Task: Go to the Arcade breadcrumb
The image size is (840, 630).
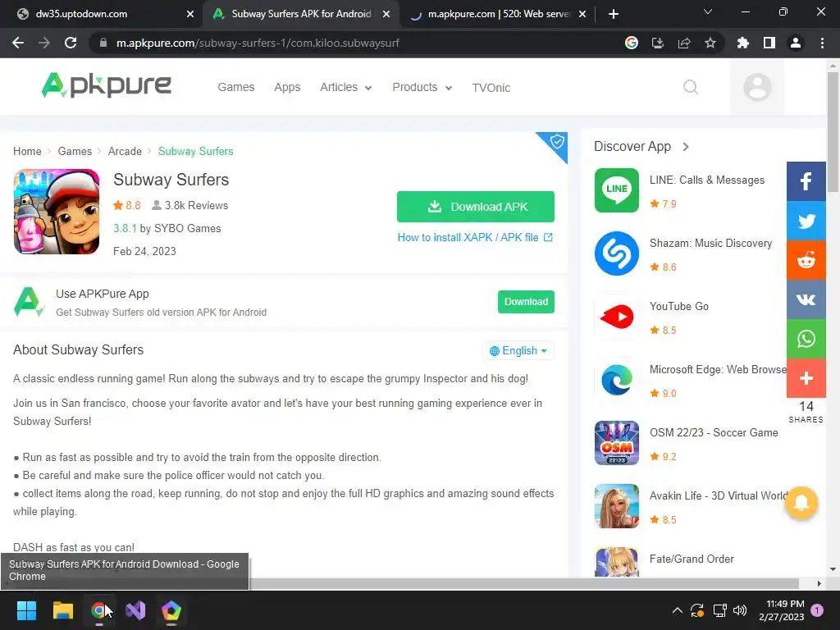Action: (125, 151)
